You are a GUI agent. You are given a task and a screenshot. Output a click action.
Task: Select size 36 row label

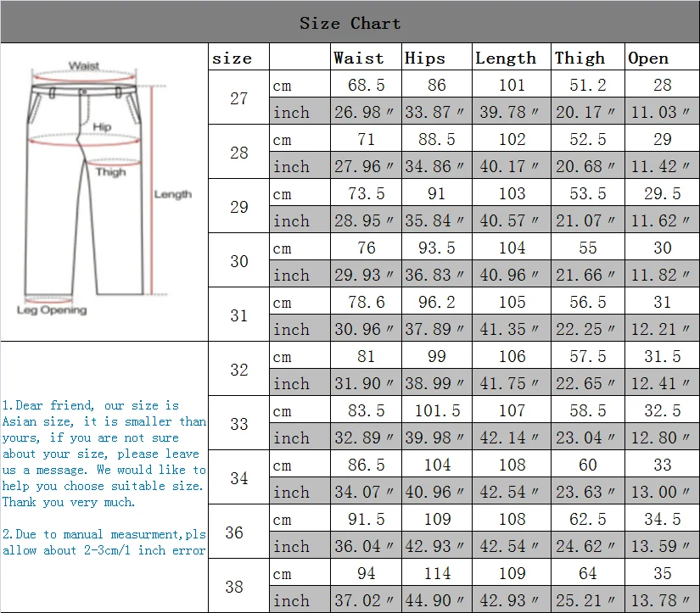tap(234, 532)
